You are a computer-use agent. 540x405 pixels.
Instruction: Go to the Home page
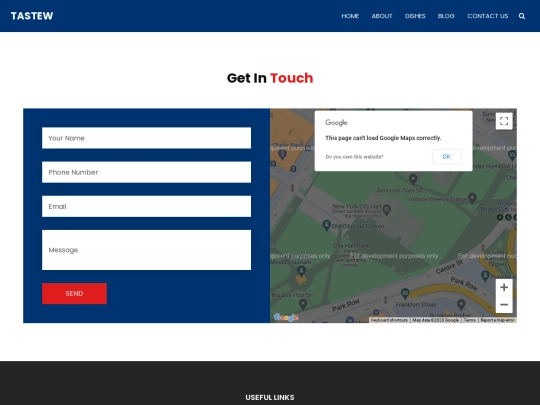pyautogui.click(x=350, y=16)
